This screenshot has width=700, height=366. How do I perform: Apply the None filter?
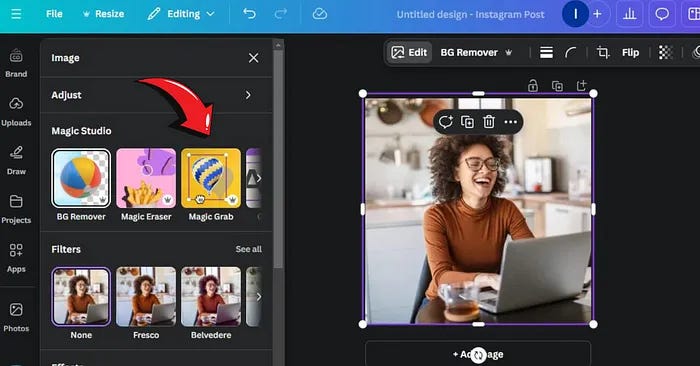pos(81,296)
